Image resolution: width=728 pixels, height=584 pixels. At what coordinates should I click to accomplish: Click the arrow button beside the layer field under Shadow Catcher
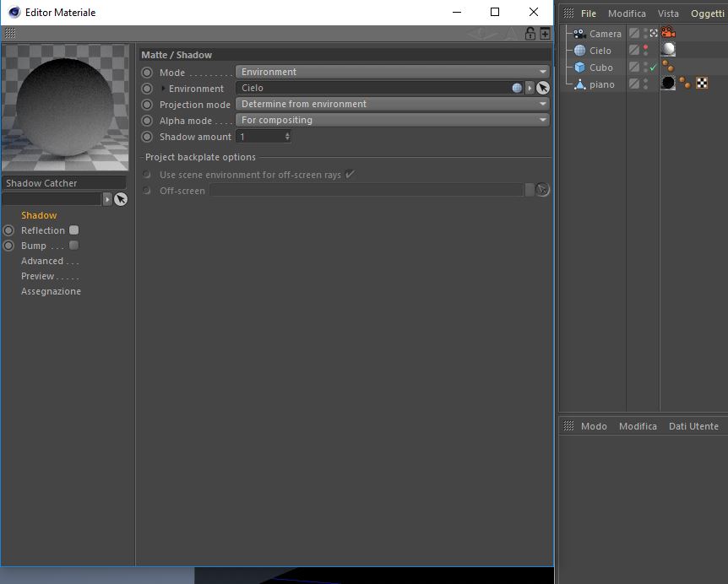click(x=107, y=199)
